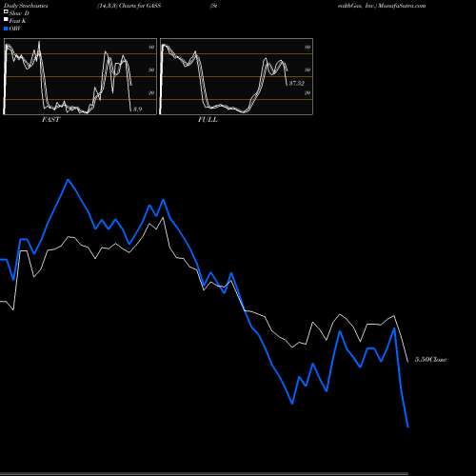Click the white Slow D legend swatch
This screenshot has width=476, height=476.
(6, 12)
